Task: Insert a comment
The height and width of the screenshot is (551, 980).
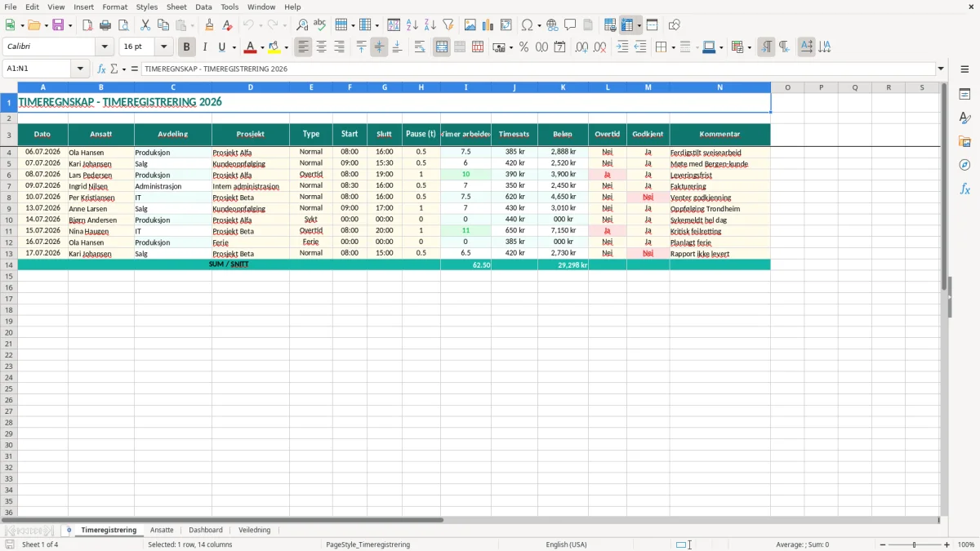Action: [571, 25]
